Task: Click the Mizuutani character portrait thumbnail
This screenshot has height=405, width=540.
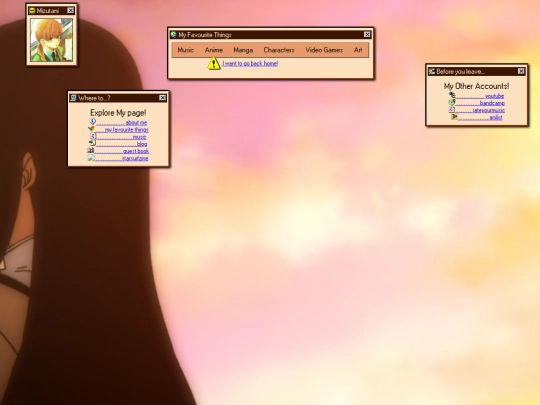Action: tap(51, 40)
